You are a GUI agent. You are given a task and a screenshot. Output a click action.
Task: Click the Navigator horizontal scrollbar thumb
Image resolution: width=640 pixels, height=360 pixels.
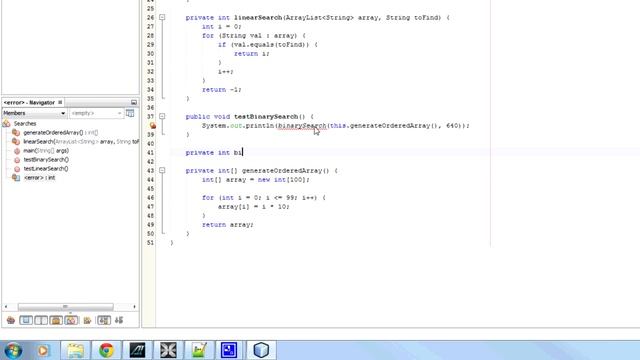click(x=65, y=307)
